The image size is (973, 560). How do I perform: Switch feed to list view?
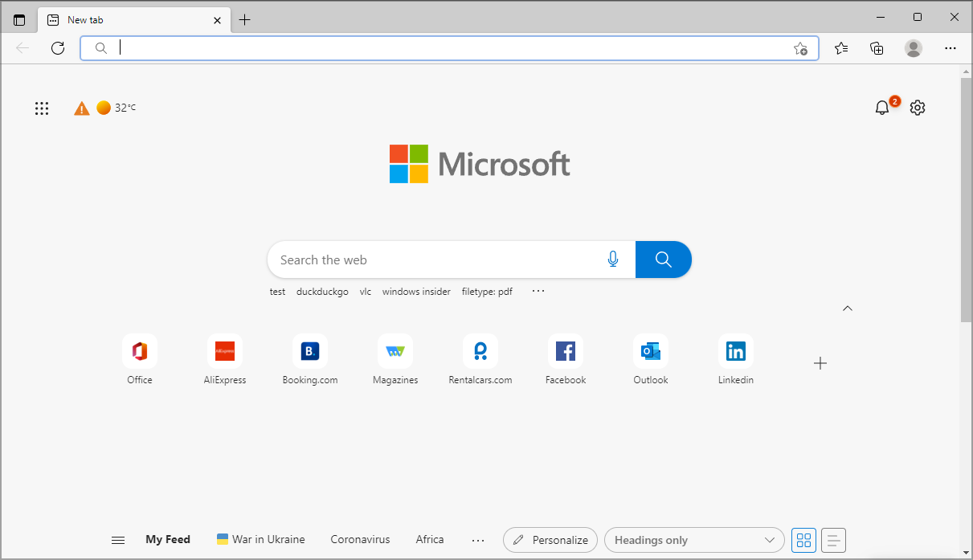[x=834, y=540]
